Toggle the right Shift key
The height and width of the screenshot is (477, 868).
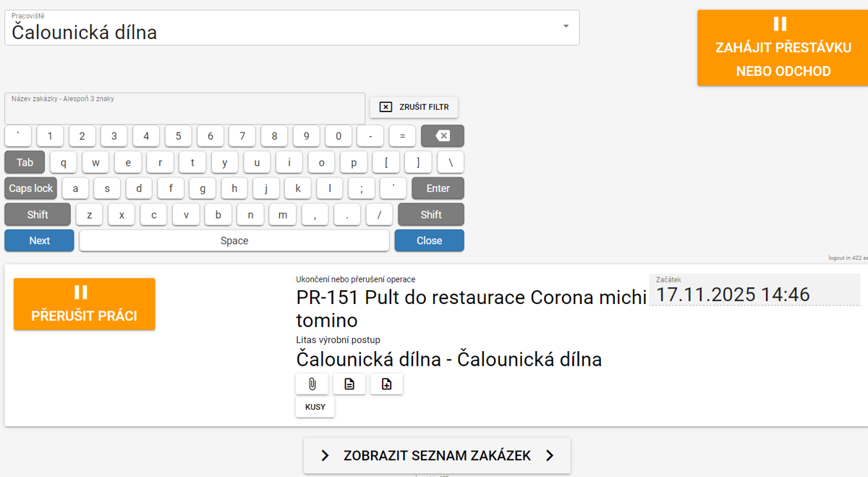pyautogui.click(x=430, y=214)
